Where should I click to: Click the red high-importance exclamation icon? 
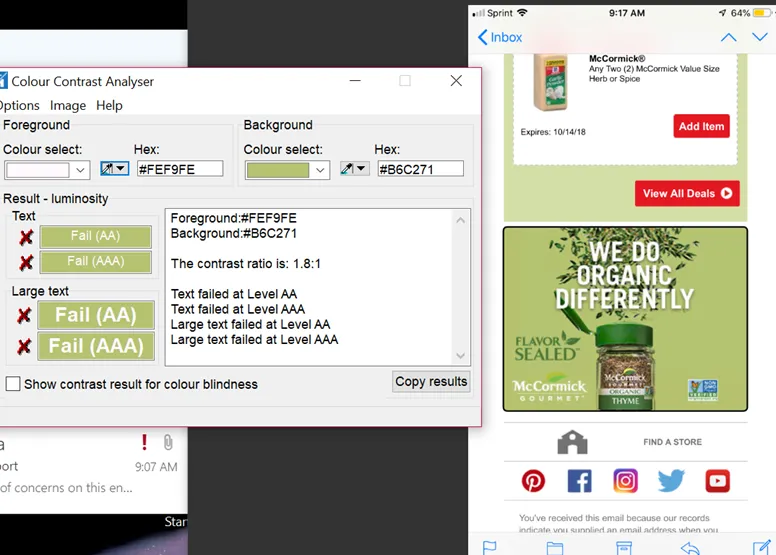144,442
